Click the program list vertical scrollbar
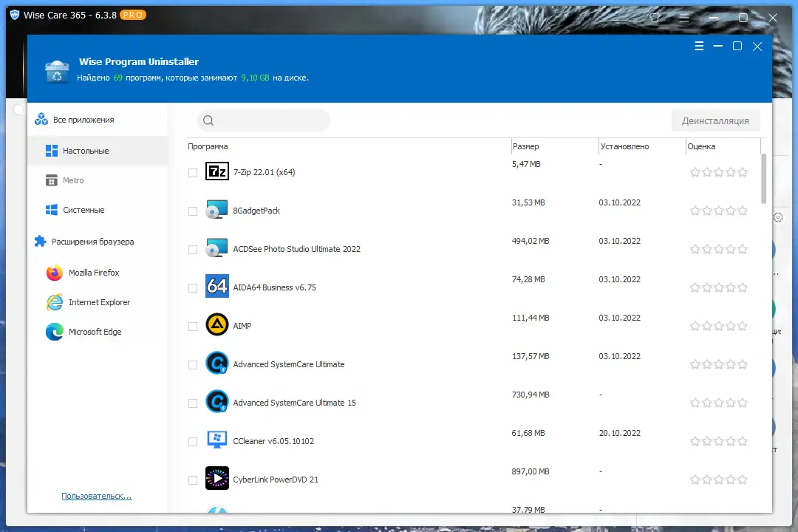The image size is (798, 532). (763, 178)
